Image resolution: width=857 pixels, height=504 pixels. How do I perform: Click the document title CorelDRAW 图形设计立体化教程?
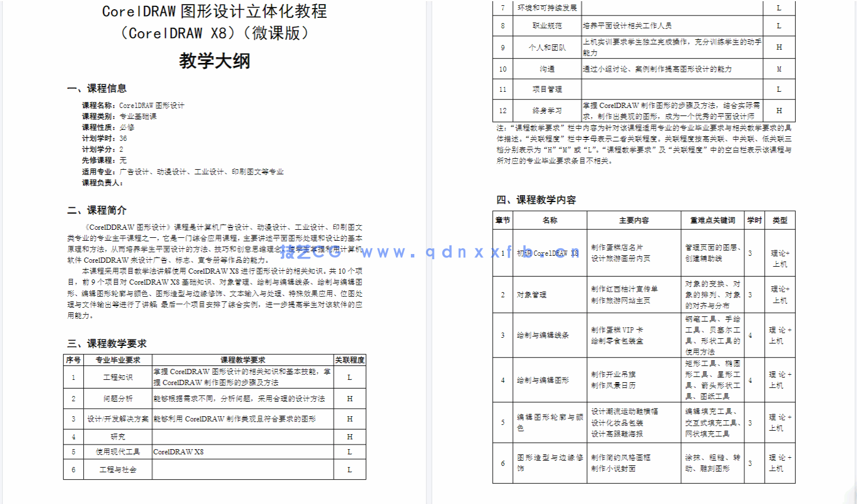click(x=215, y=10)
